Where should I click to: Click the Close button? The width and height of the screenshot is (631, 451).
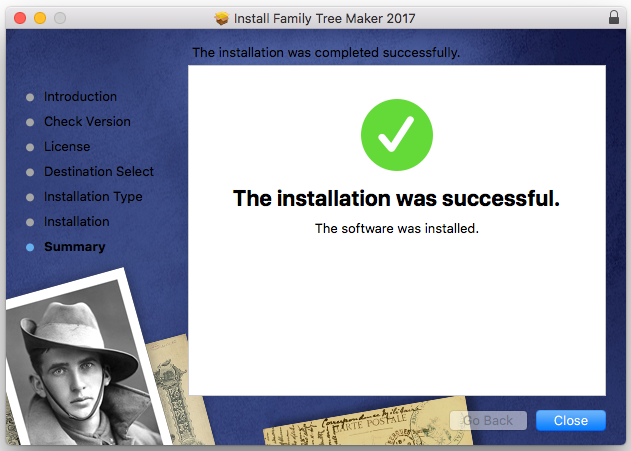pos(571,420)
